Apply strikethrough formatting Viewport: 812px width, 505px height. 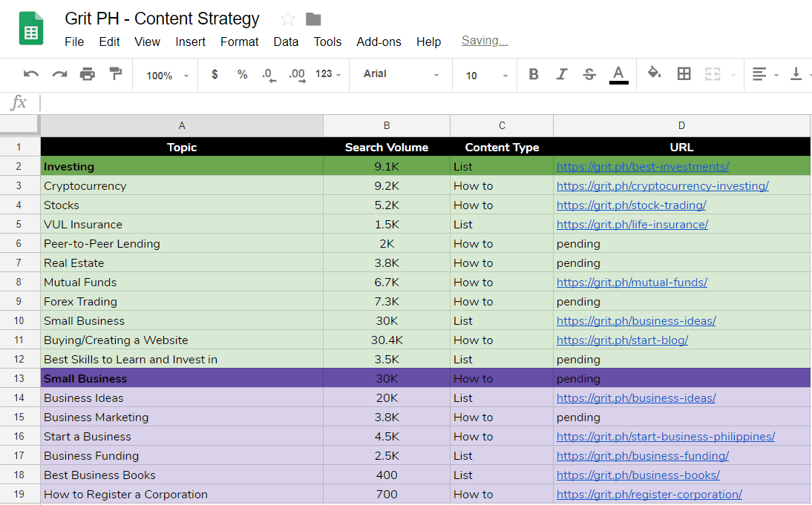589,74
